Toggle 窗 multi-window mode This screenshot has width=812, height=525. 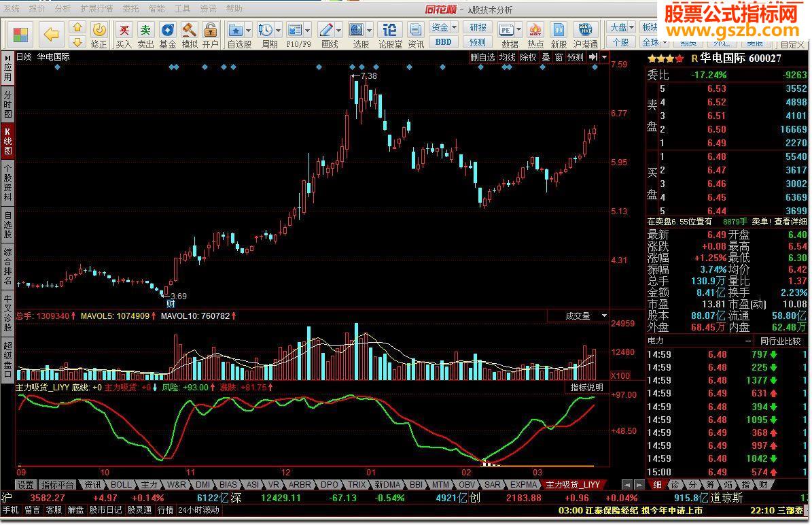click(x=559, y=57)
